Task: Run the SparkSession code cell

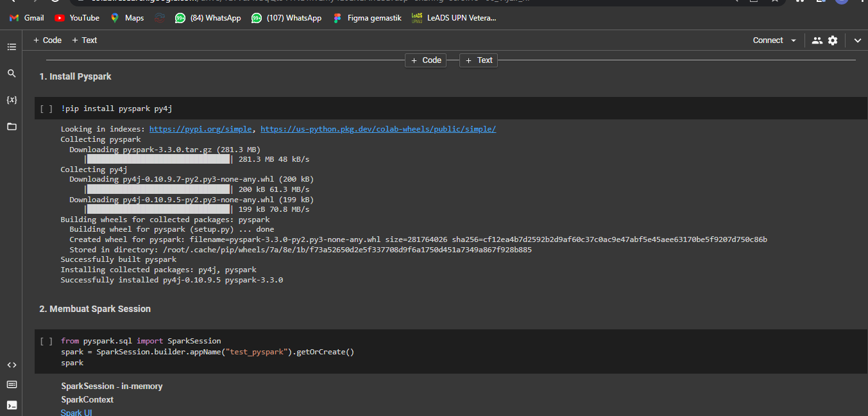Action: [46, 342]
